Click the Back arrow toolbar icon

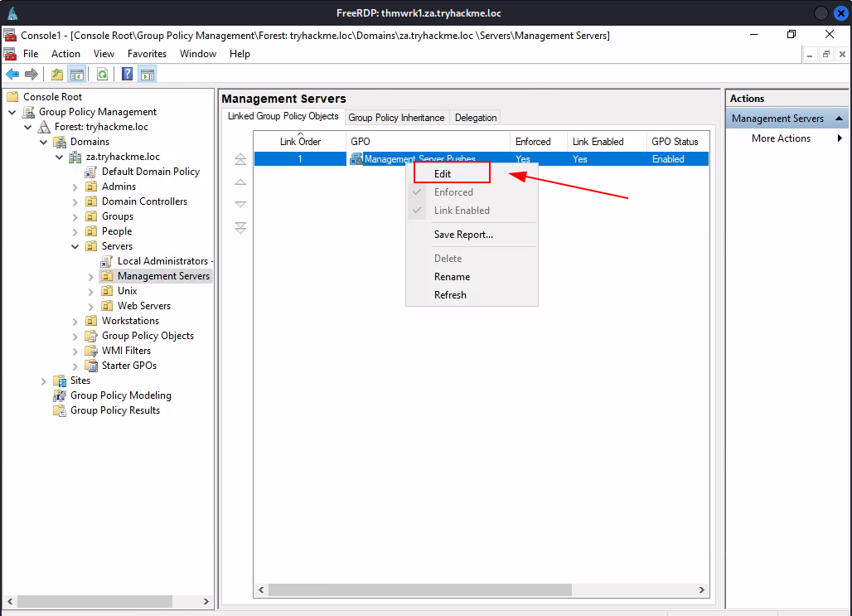coord(12,74)
